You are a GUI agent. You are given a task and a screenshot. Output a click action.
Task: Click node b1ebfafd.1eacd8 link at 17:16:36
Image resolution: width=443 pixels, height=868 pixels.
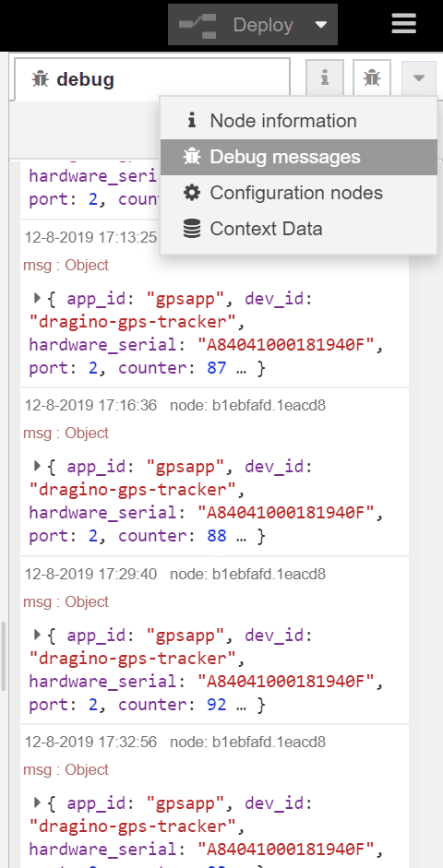point(247,406)
